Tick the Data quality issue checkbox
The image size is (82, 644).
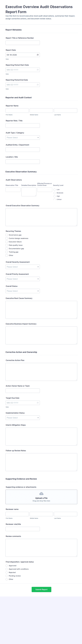[7, 245]
